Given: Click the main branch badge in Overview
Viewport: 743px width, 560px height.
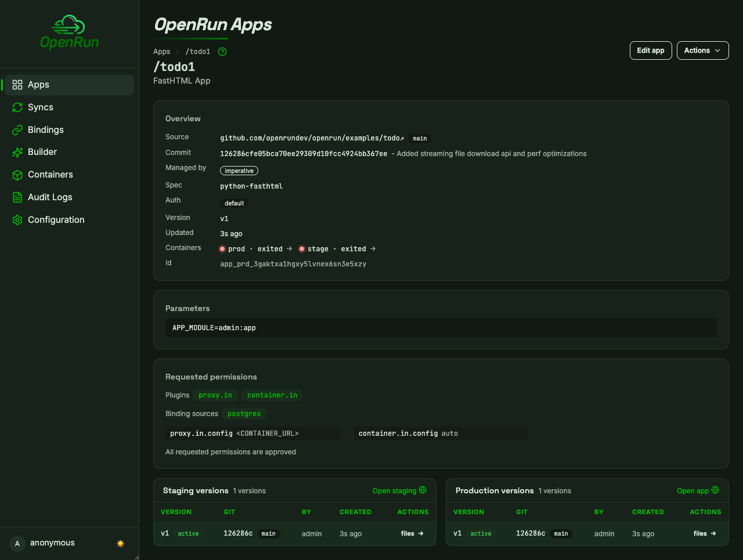Looking at the screenshot, I should (420, 138).
